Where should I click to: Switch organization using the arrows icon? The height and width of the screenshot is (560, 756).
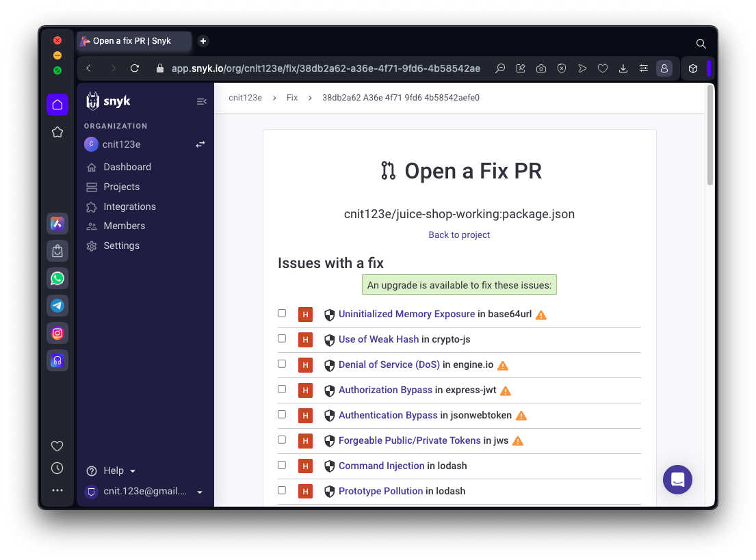coord(200,144)
